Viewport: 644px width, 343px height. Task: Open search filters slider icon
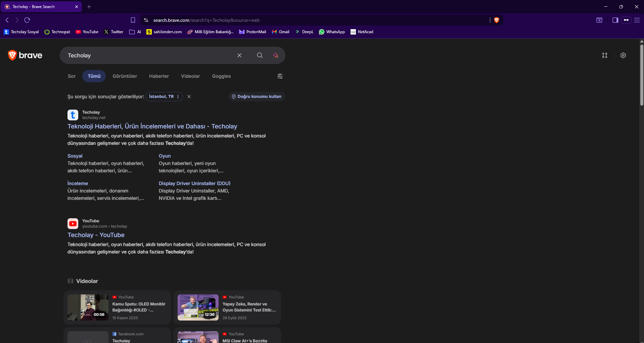tap(280, 76)
